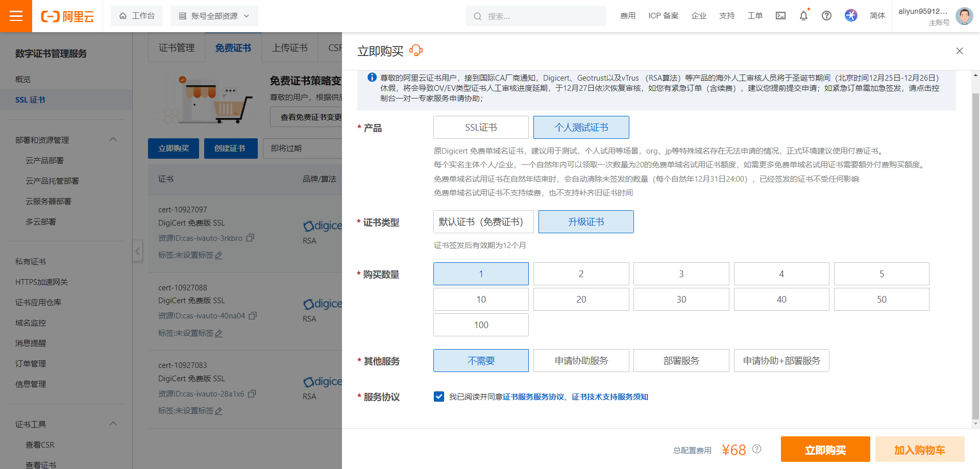Select 不需要 for other services
Viewport: 980px width, 469px height.
481,360
